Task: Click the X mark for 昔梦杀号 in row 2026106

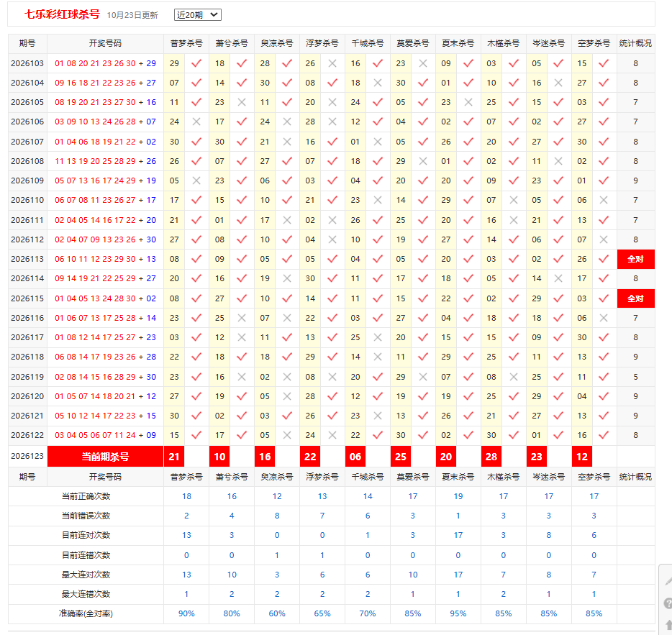Action: tap(196, 122)
